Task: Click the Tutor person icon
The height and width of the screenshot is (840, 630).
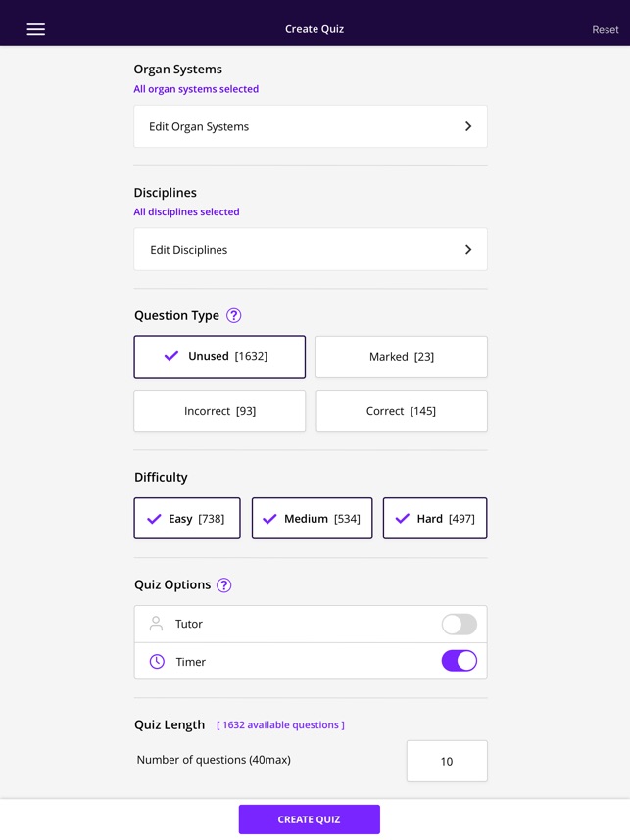Action: tap(156, 624)
